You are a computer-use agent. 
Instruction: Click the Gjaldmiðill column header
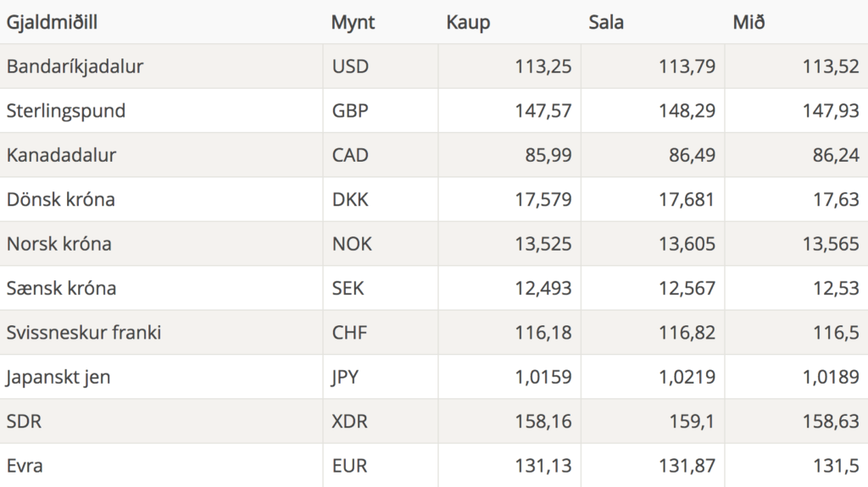[x=52, y=23]
